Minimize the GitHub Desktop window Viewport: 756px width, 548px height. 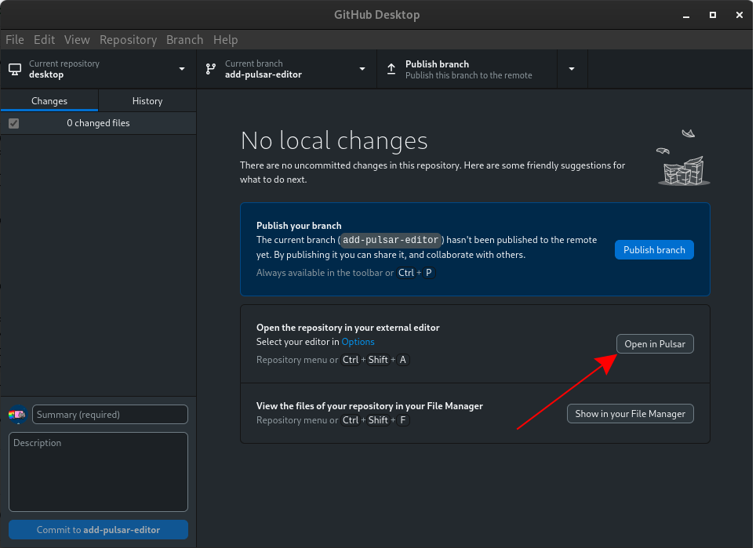686,16
